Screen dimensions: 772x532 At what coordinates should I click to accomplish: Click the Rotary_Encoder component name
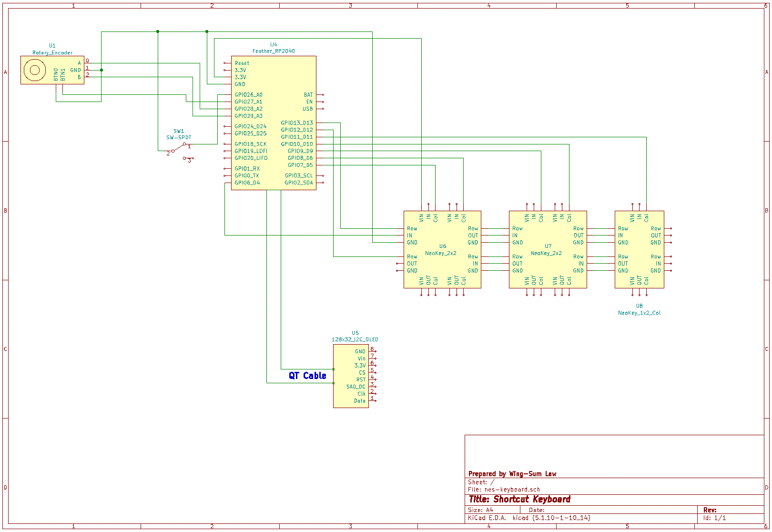52,53
